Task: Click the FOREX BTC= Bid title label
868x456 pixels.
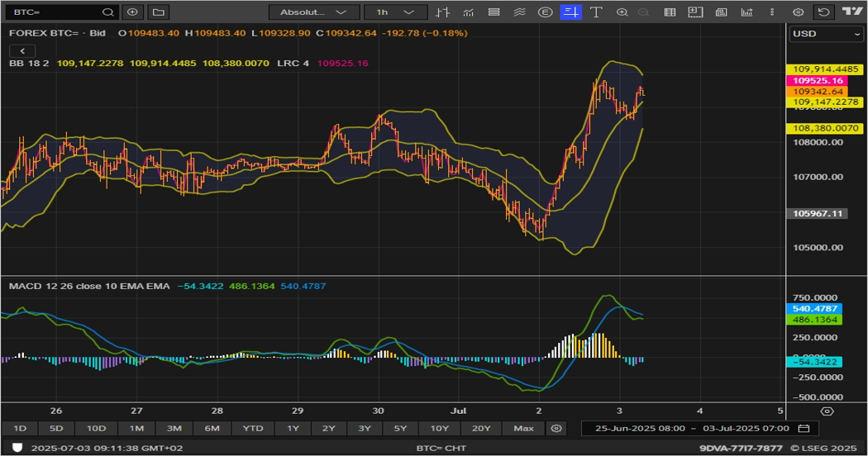Action: [x=57, y=33]
